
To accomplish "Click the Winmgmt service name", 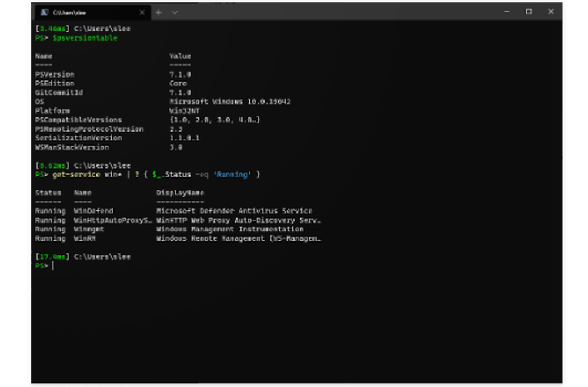I will point(89,229).
